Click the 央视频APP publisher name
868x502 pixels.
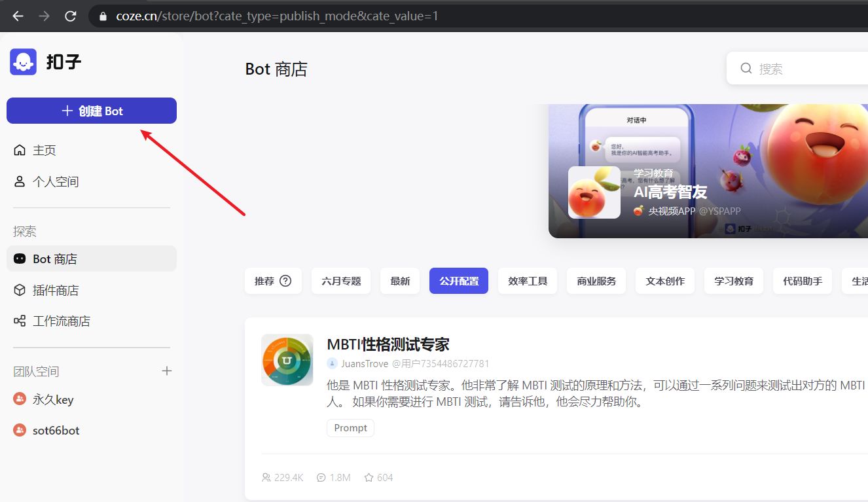click(672, 211)
